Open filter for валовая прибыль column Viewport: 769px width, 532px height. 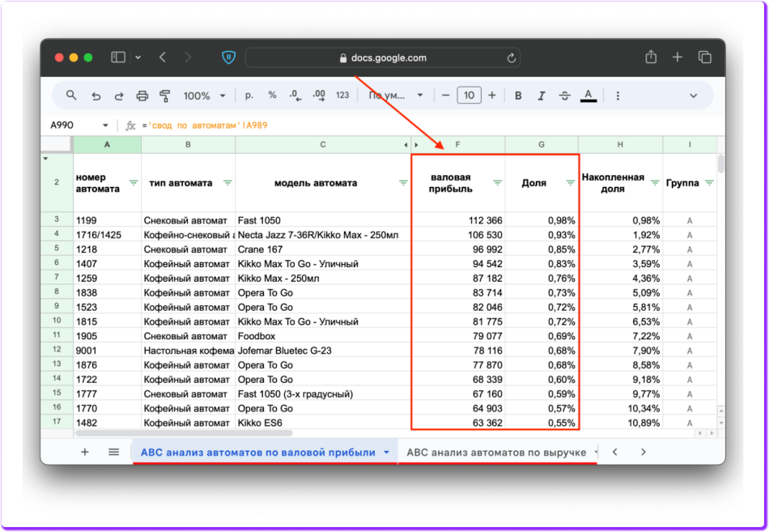pyautogui.click(x=497, y=183)
